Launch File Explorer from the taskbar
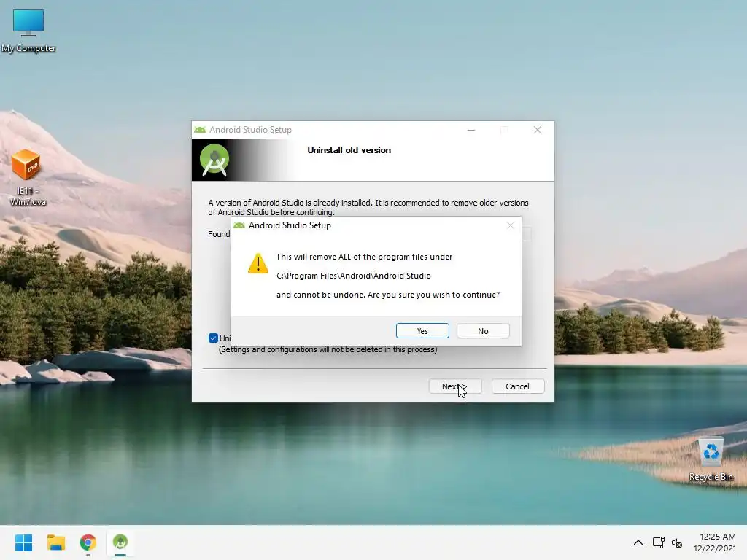This screenshot has width=747, height=560. pyautogui.click(x=56, y=542)
